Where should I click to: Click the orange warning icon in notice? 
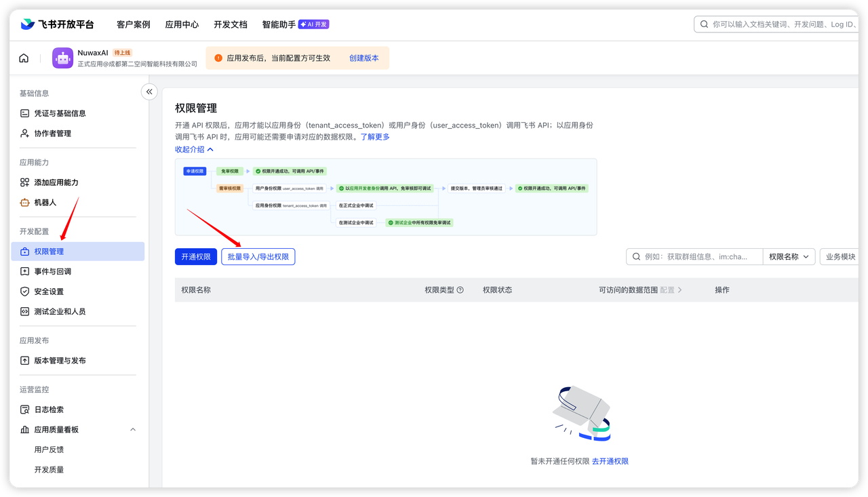[218, 58]
